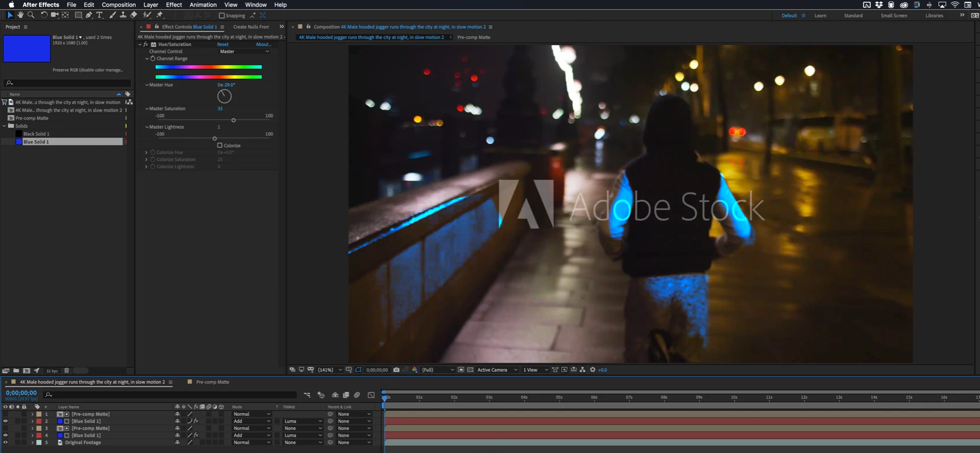Select the Rotation tool
Viewport: 980px width, 453px height.
44,15
